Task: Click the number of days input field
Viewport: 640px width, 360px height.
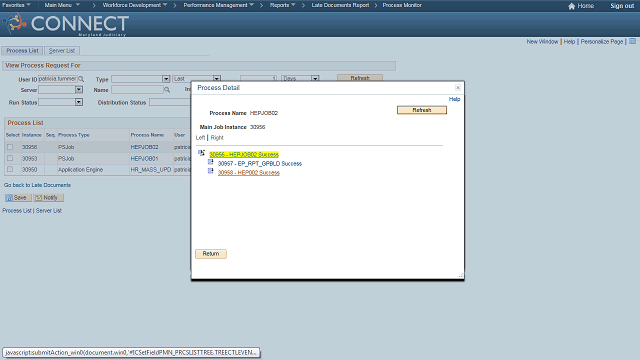Action: [x=258, y=78]
